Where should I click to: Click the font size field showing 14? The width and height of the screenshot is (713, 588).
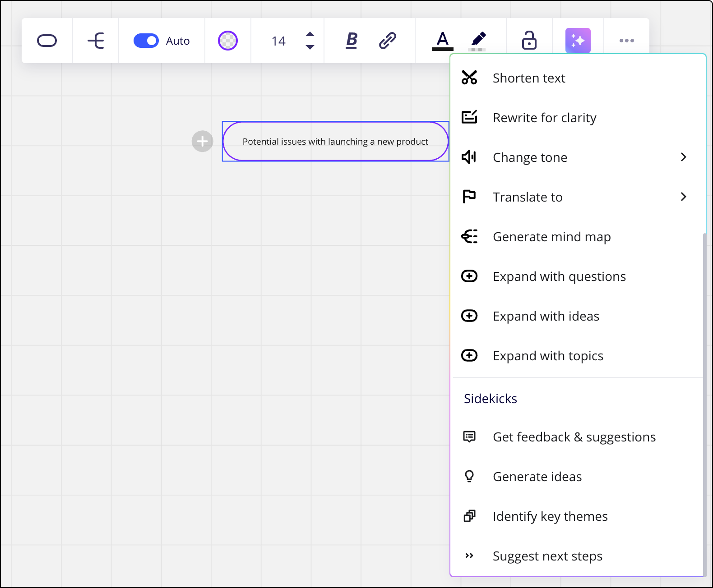(278, 41)
